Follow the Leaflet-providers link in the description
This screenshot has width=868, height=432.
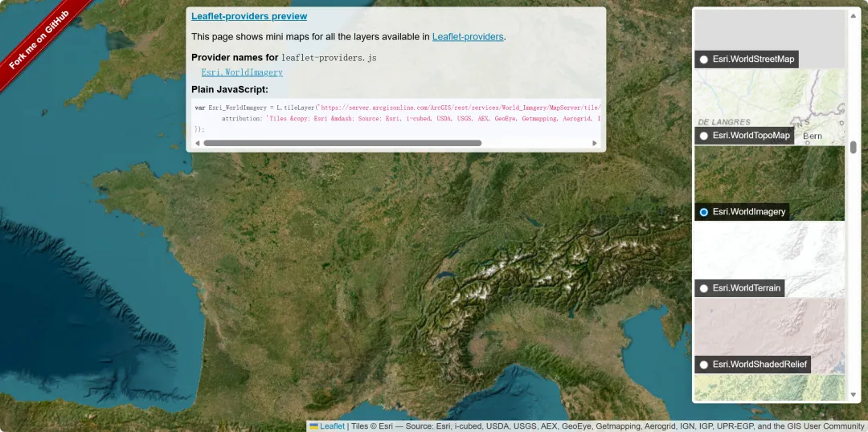click(468, 36)
